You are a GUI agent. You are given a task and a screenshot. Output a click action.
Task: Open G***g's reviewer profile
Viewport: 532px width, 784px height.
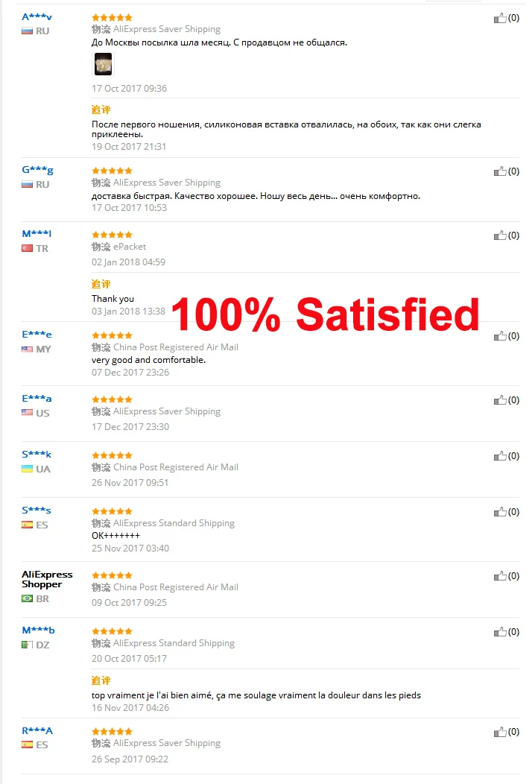coord(37,170)
